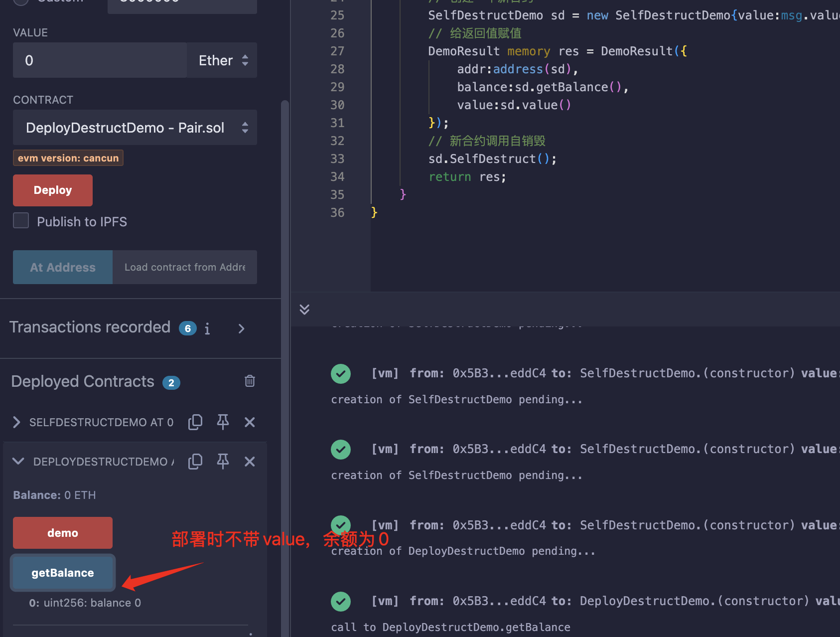
Task: Click the Load contract from Address field
Action: [185, 267]
